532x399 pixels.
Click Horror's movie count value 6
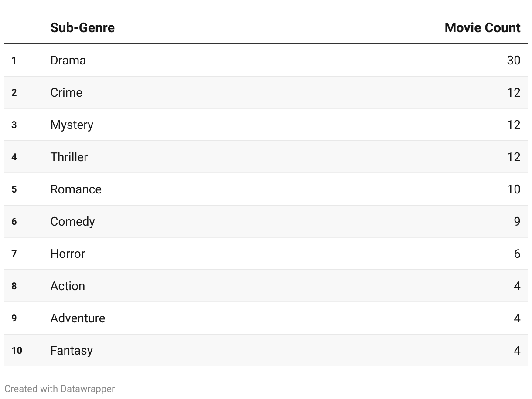pos(517,254)
